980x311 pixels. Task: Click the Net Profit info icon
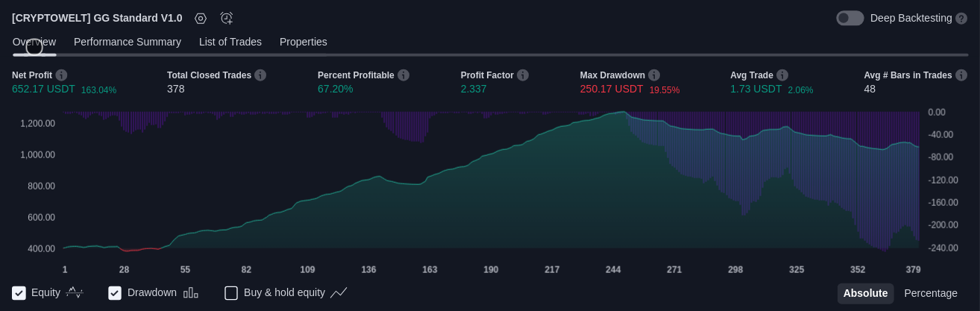click(x=61, y=75)
